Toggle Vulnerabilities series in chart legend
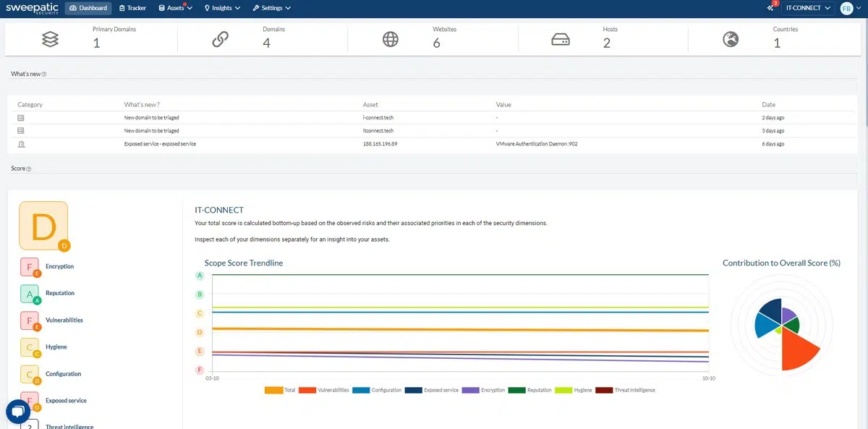 [324, 390]
